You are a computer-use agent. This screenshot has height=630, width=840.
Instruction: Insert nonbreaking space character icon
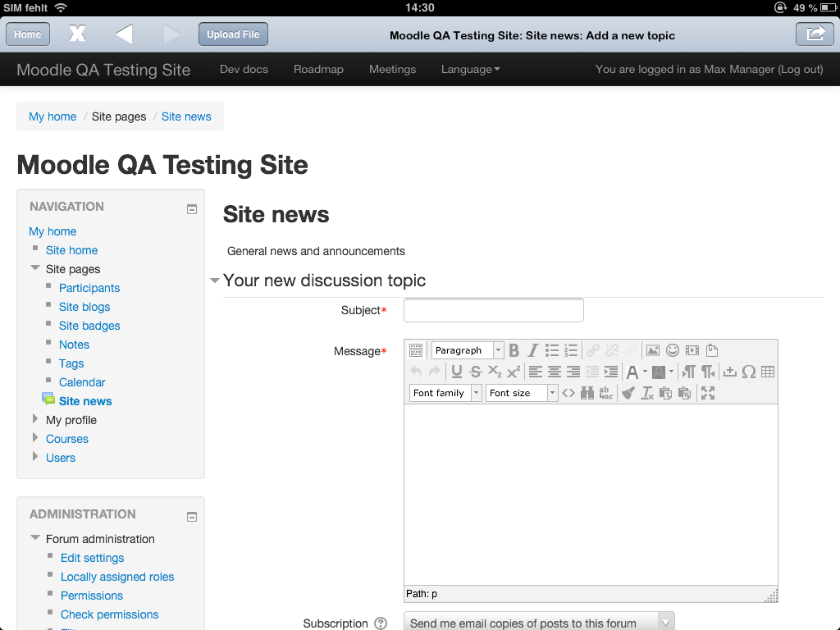(x=729, y=372)
